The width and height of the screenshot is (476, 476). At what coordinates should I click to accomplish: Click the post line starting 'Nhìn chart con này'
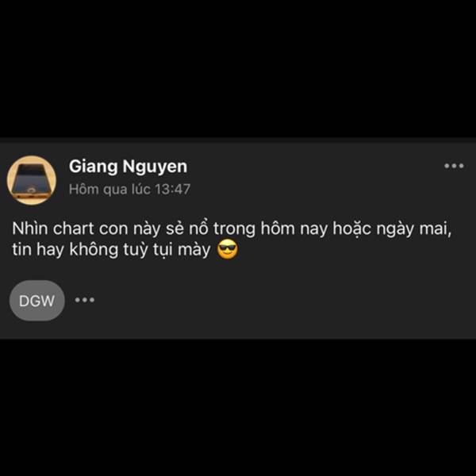(232, 228)
